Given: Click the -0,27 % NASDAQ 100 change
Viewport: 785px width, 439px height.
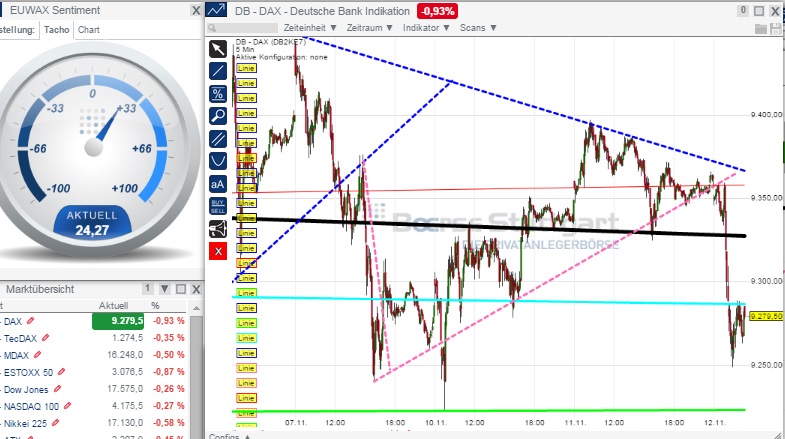Looking at the screenshot, I should pos(169,406).
